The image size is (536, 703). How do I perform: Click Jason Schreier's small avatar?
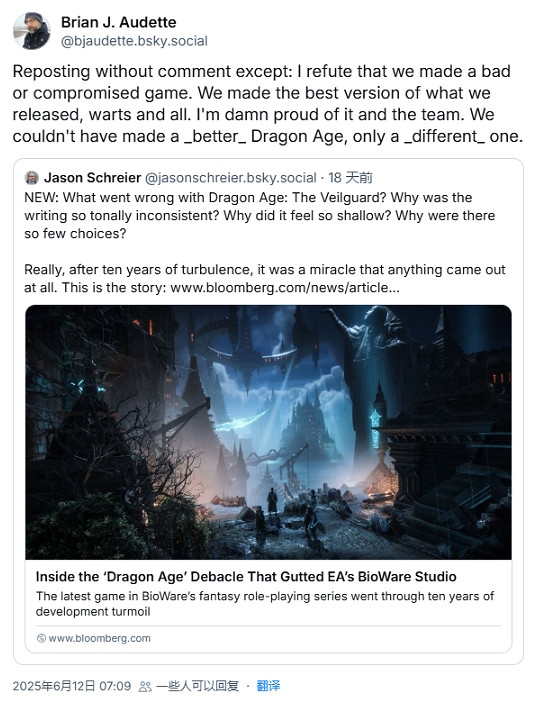pyautogui.click(x=31, y=178)
